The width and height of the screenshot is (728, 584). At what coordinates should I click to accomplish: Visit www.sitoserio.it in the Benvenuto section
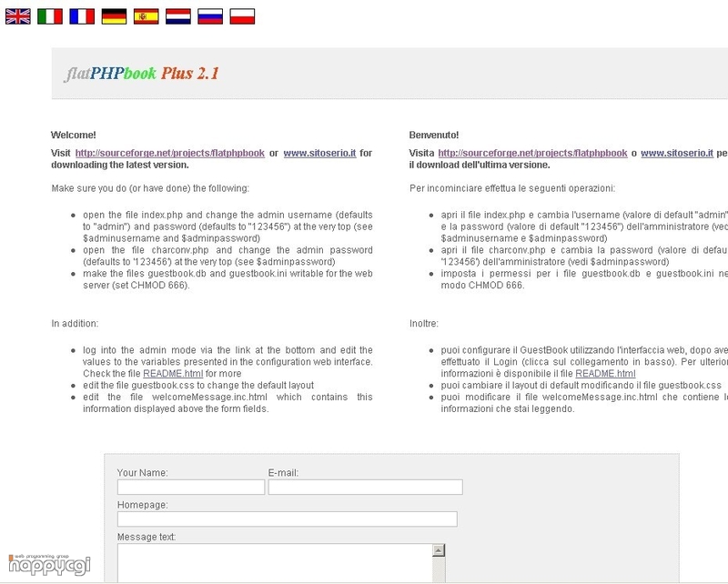(677, 153)
